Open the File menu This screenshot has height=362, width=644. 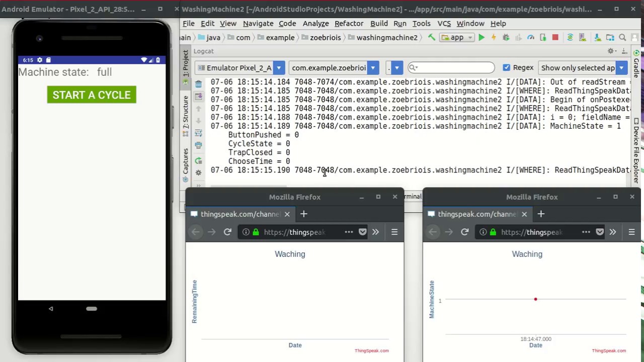click(189, 24)
